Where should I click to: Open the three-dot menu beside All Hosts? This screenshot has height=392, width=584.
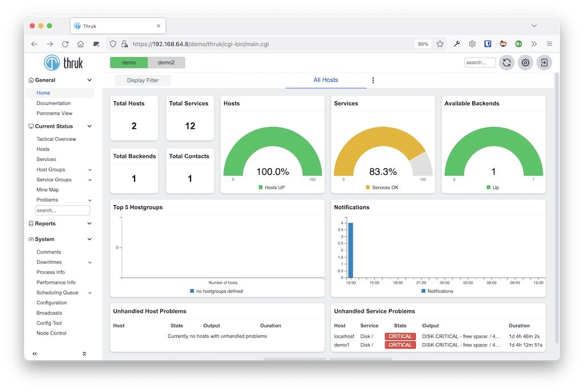pyautogui.click(x=373, y=80)
